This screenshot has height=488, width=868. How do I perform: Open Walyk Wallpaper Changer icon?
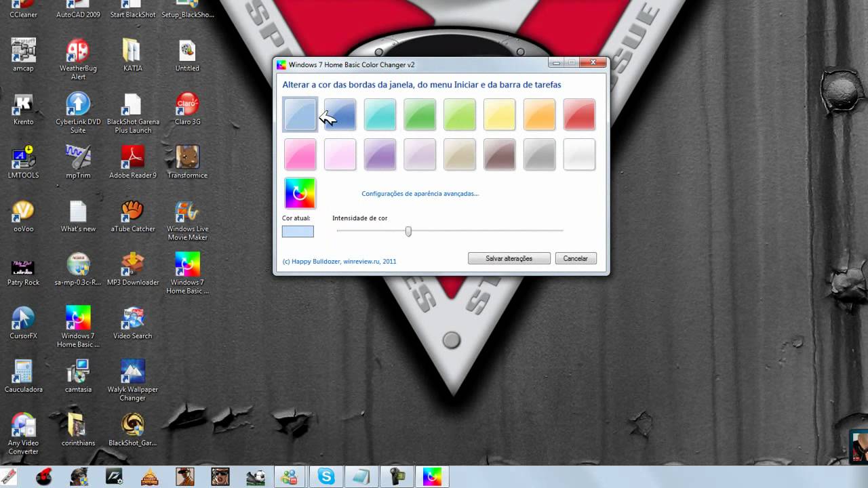tap(132, 380)
